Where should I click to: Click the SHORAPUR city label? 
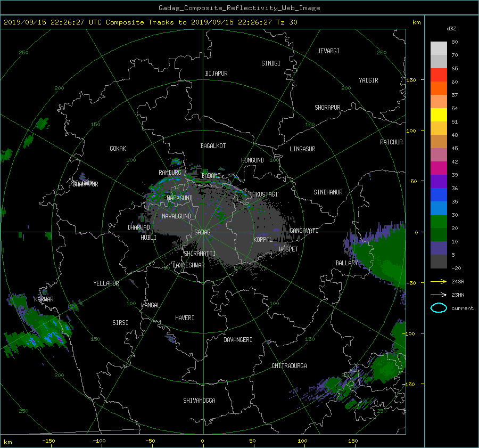[327, 108]
